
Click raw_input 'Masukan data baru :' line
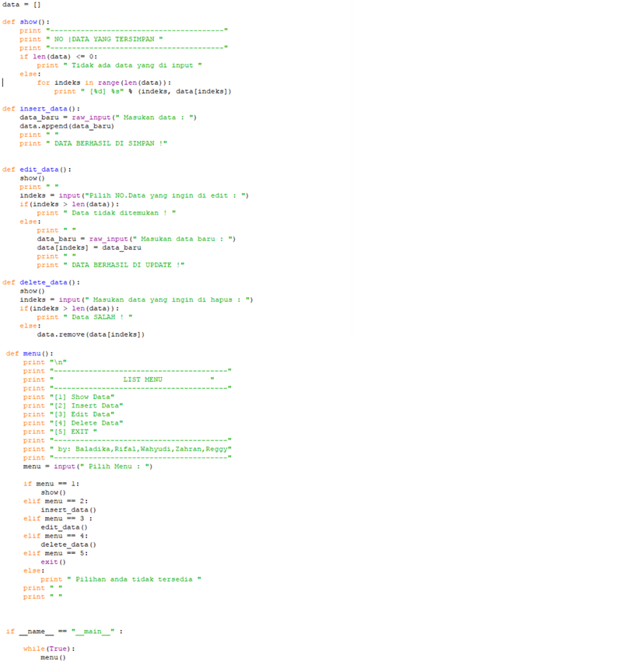(x=136, y=239)
